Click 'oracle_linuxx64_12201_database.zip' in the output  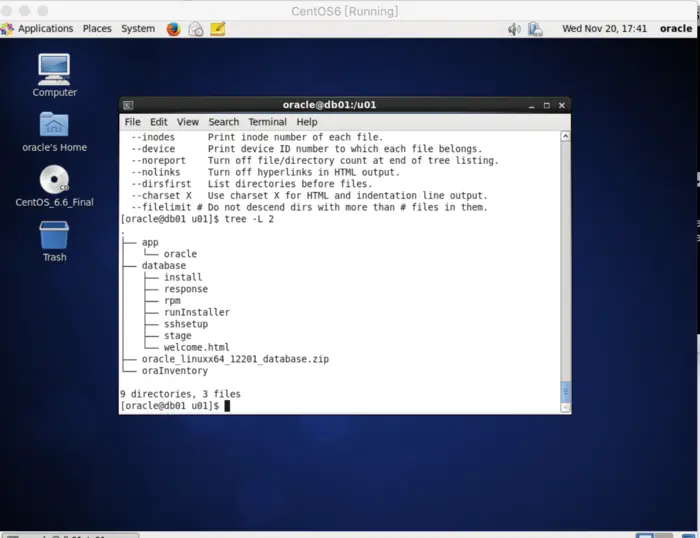point(235,359)
